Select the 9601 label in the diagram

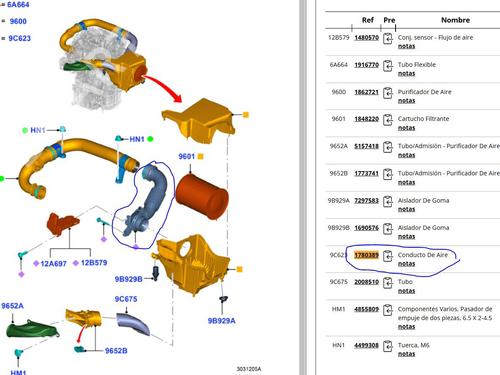(186, 156)
